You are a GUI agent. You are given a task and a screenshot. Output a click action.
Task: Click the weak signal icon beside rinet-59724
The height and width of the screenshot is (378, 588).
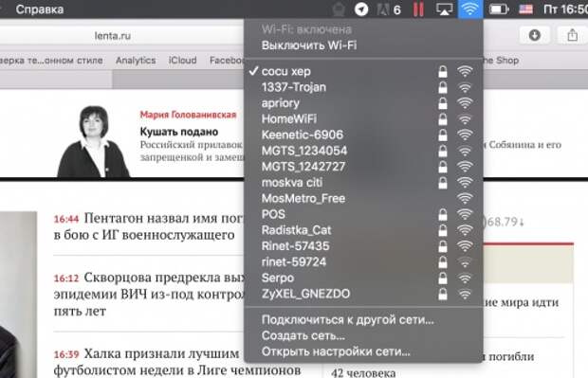[465, 261]
